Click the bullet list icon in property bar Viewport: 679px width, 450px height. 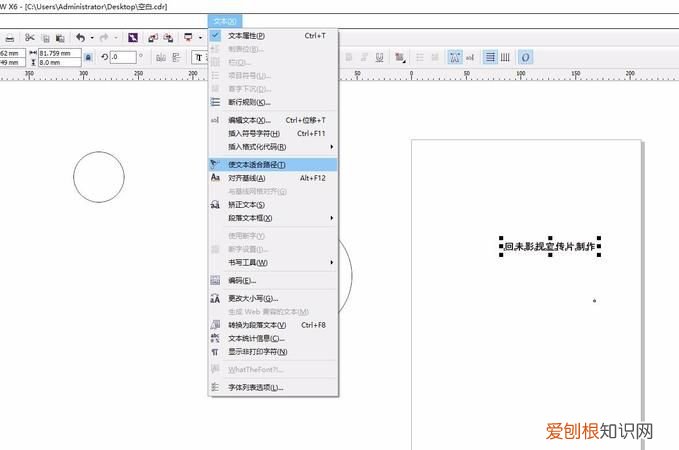(x=420, y=57)
